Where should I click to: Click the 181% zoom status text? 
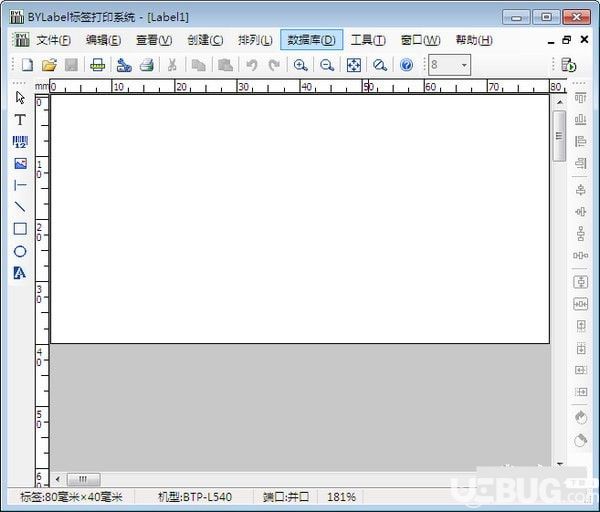point(341,497)
